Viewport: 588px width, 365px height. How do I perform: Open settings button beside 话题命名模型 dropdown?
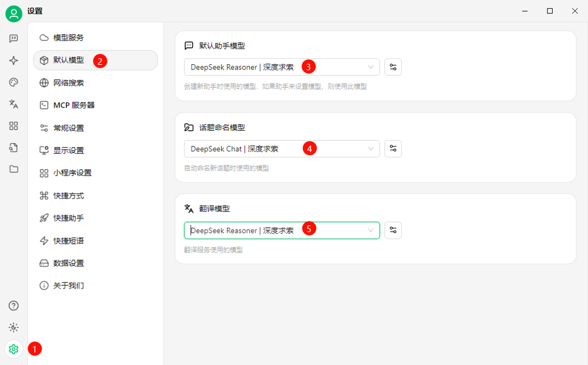tap(393, 149)
